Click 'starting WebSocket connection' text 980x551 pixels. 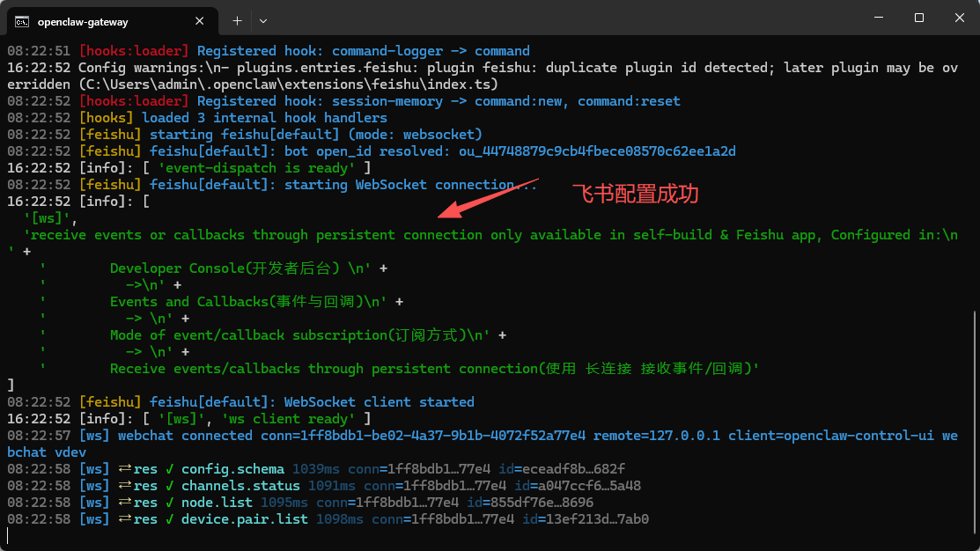399,185
